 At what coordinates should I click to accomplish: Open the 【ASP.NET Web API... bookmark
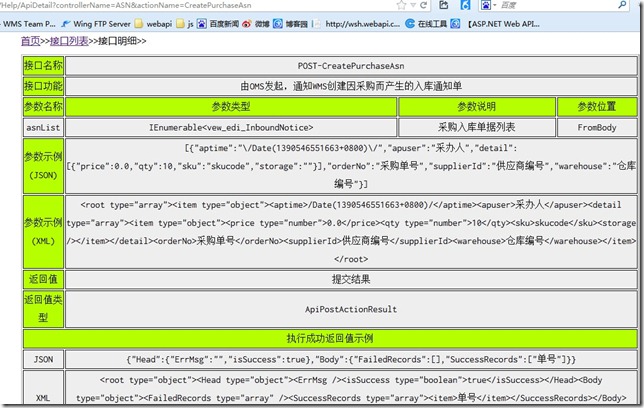[x=504, y=24]
